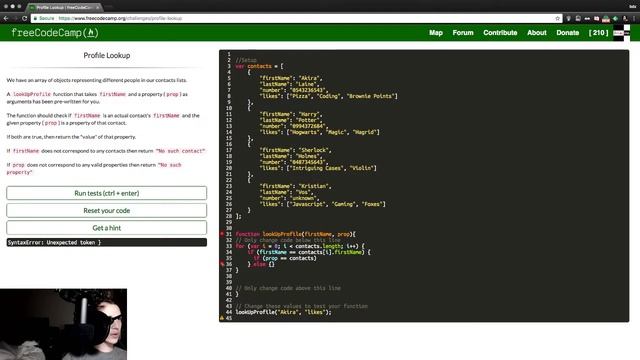Click the Secure padlock icon

point(36,18)
